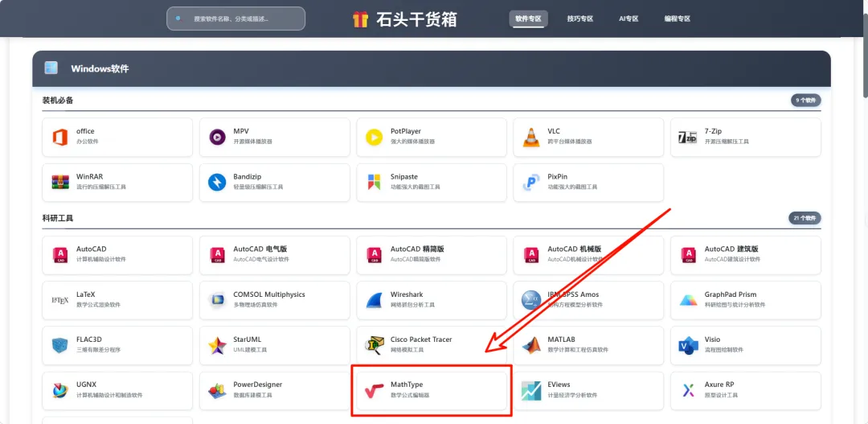The width and height of the screenshot is (868, 424).
Task: Click the MathType square root icon
Action: (x=375, y=391)
